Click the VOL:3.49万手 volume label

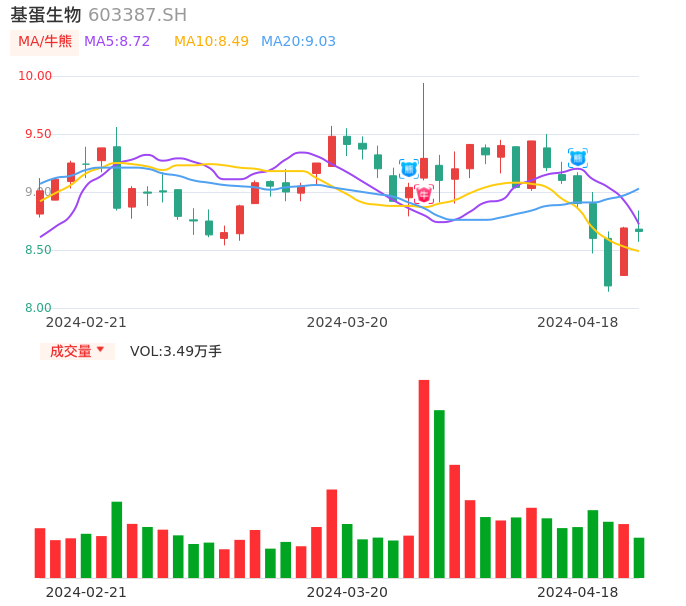(176, 351)
